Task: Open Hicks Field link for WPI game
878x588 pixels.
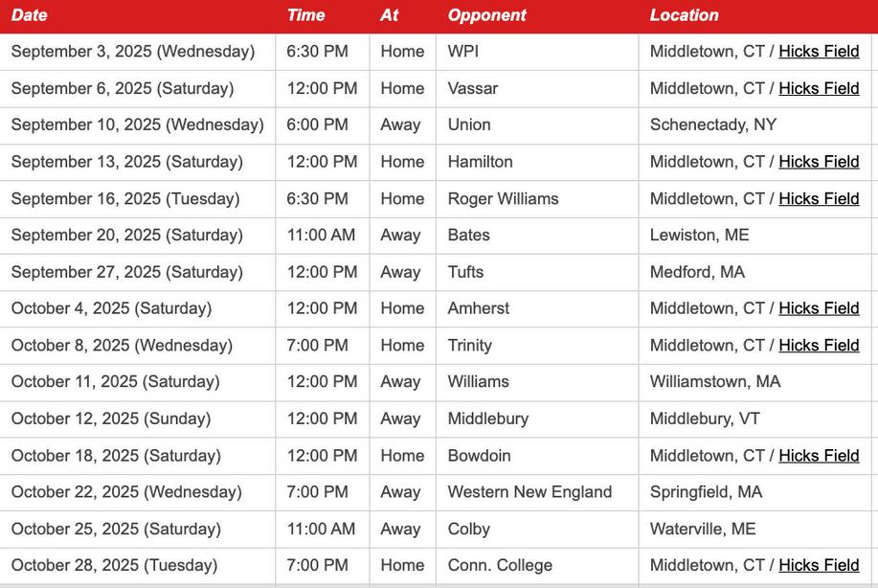Action: [819, 52]
